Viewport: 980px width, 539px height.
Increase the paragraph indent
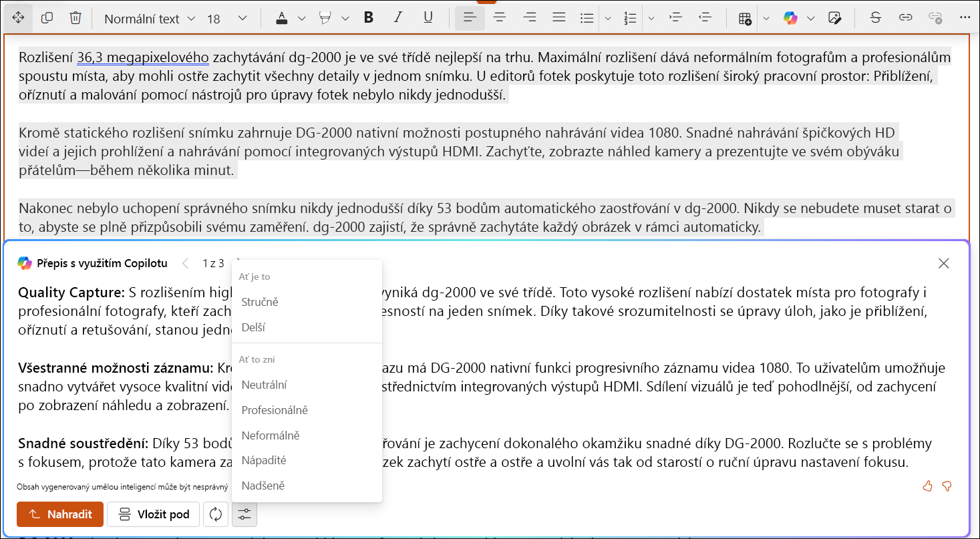(675, 18)
